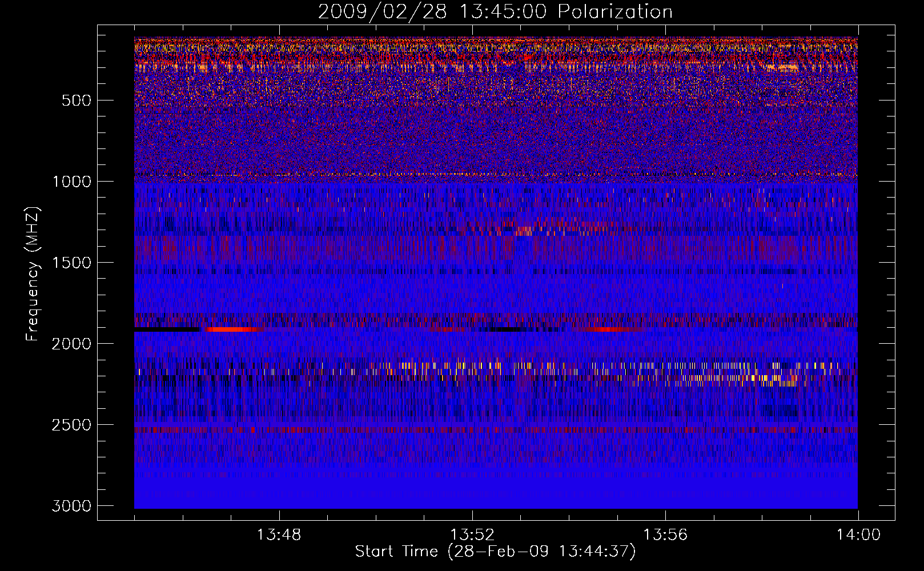The width and height of the screenshot is (924, 571).
Task: Click the 1500 frequency tick label
Action: click(71, 263)
